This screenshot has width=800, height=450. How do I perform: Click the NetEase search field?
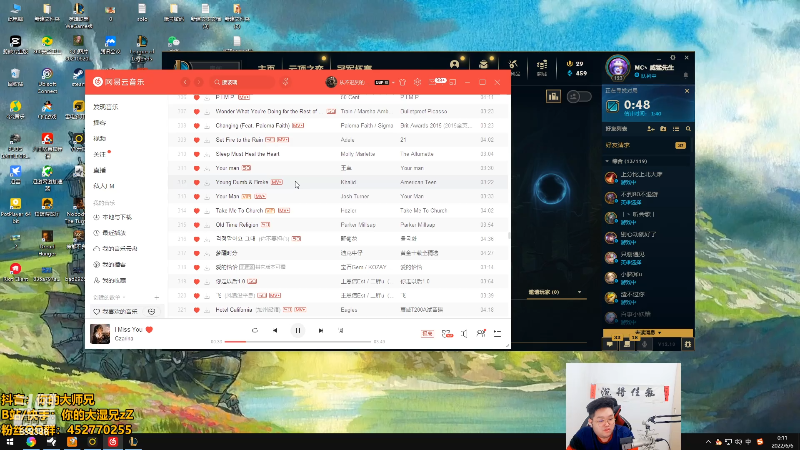(x=242, y=82)
